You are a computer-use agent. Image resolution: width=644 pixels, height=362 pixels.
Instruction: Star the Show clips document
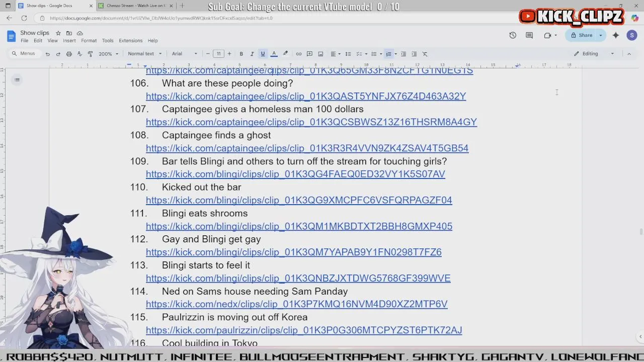(x=58, y=33)
